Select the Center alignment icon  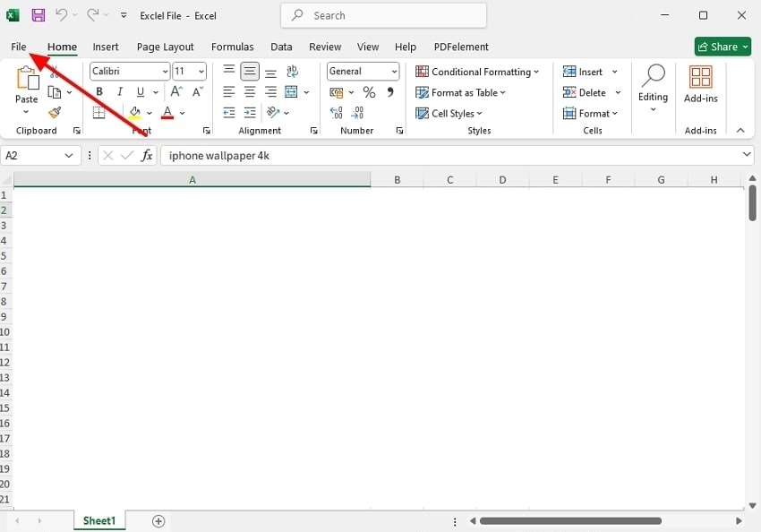[250, 91]
